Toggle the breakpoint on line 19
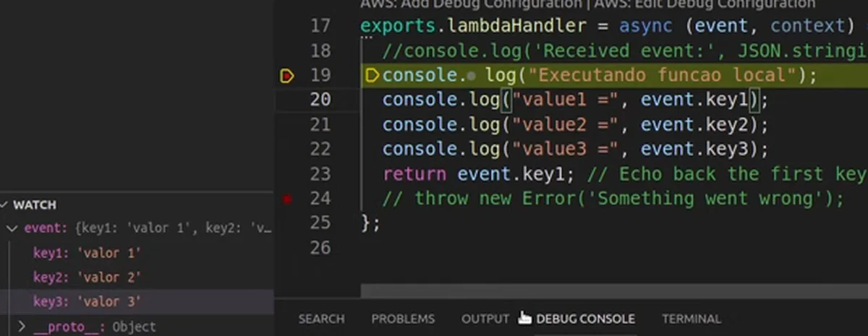The image size is (868, 336). [x=287, y=75]
